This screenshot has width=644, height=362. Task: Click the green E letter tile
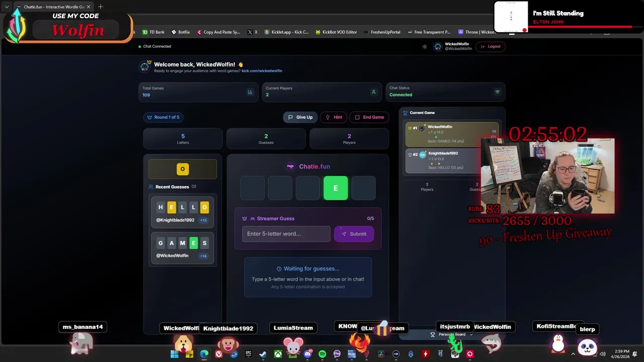[x=336, y=188]
